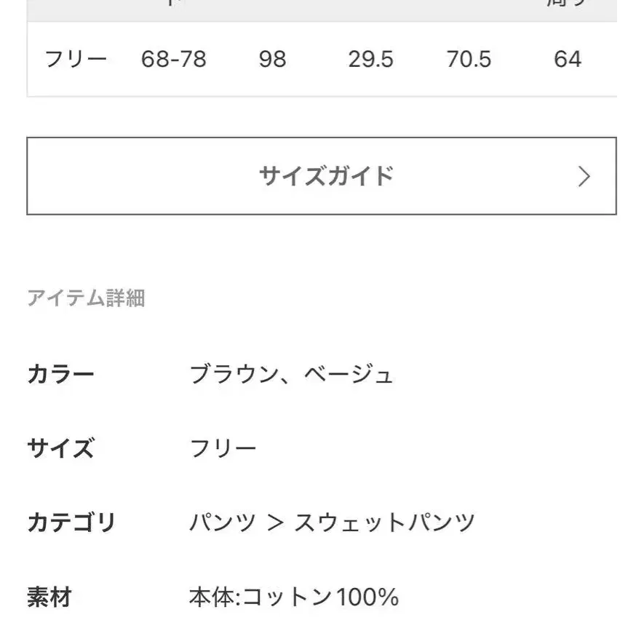Click the 70.5 measurement in size table

pos(469,59)
